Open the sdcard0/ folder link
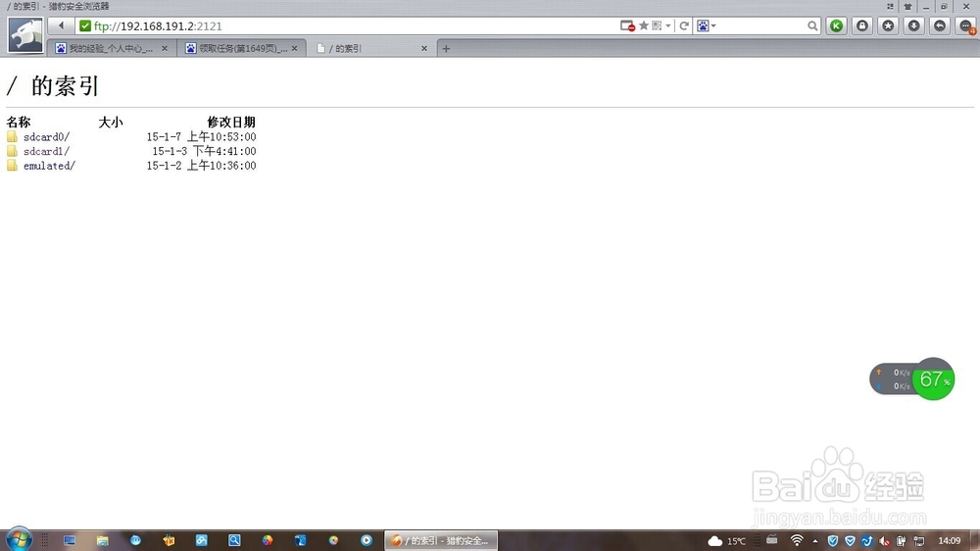Screen dimensions: 980x551 pyautogui.click(x=46, y=137)
